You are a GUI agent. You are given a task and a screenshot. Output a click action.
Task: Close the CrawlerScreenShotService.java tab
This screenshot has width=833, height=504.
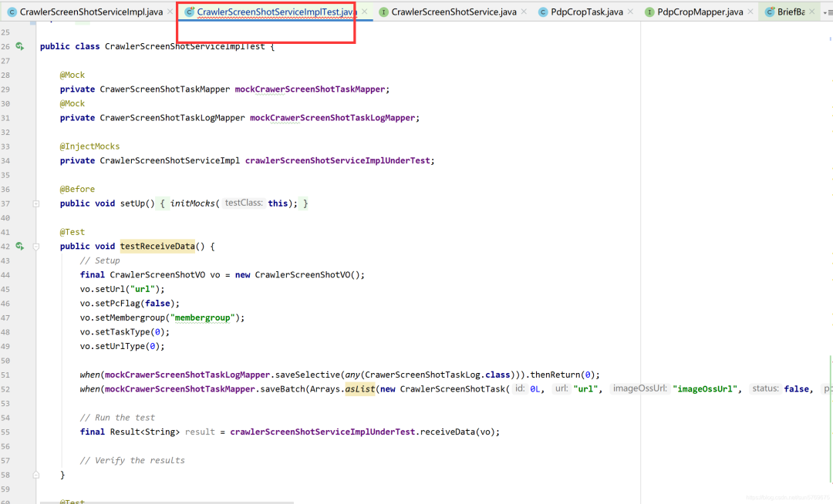tap(524, 12)
